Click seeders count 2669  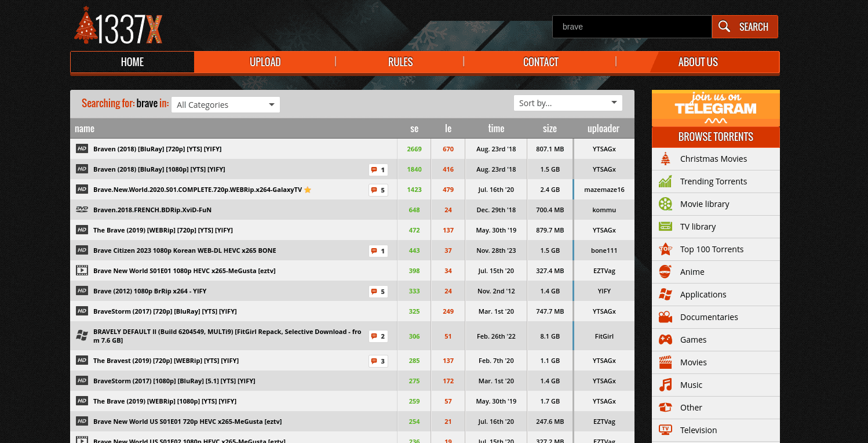point(414,149)
